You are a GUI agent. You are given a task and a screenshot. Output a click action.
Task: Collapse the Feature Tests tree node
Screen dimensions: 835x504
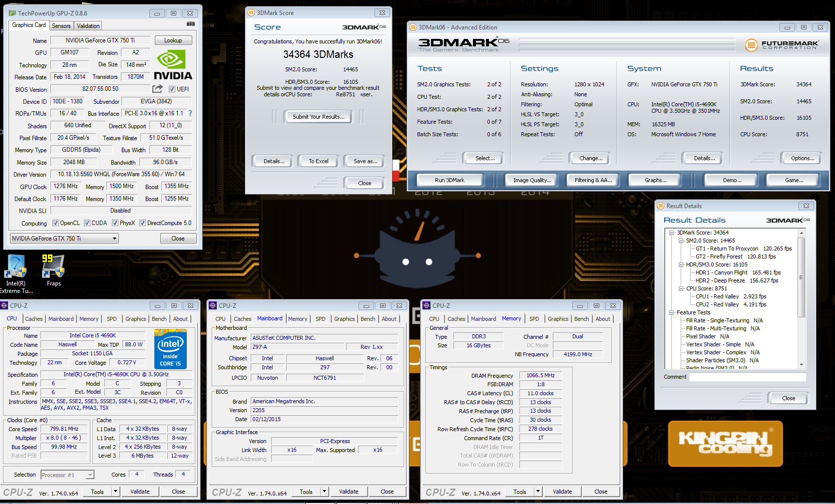pos(672,312)
